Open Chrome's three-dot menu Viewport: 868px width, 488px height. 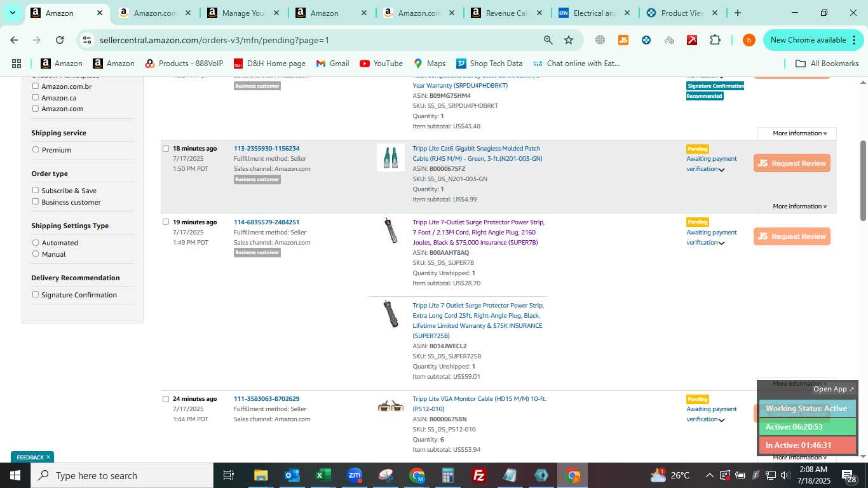coord(853,40)
